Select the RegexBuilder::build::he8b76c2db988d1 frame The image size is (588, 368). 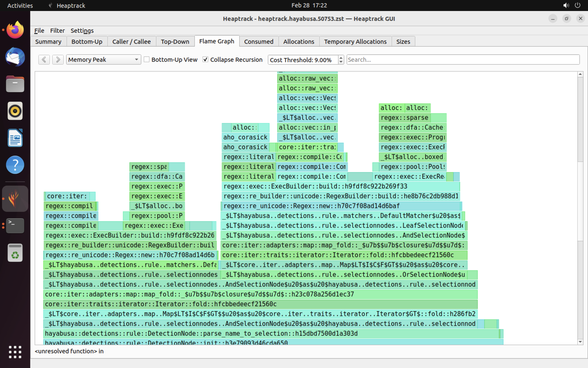click(x=341, y=196)
